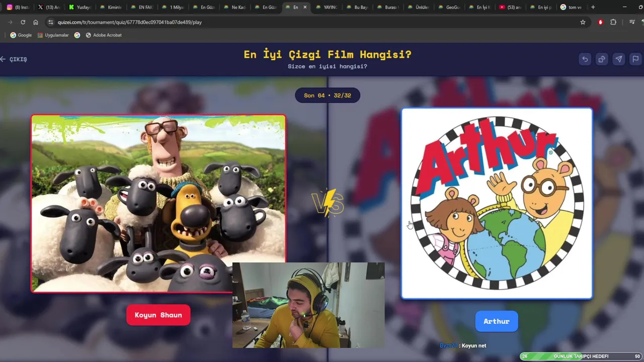Switch to the EN FAK tab

tap(141, 7)
